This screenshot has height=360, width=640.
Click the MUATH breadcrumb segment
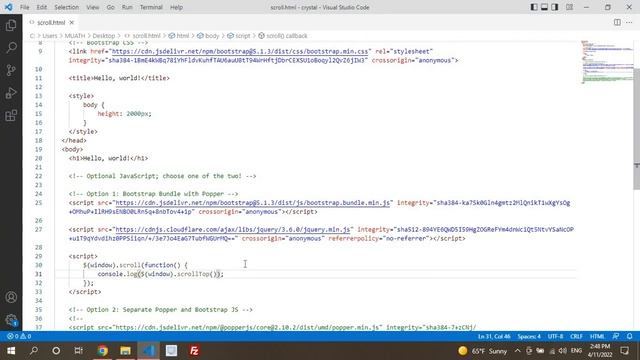pos(75,36)
